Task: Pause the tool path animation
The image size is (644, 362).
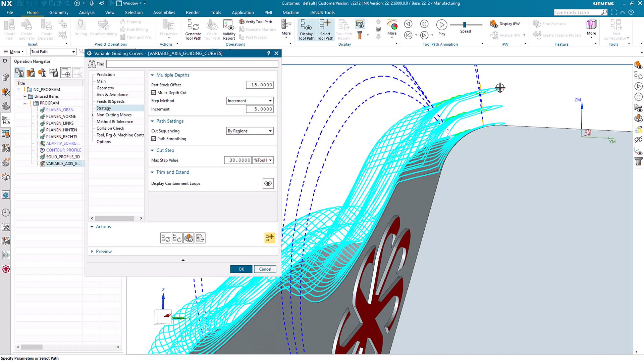Action: coord(424,24)
